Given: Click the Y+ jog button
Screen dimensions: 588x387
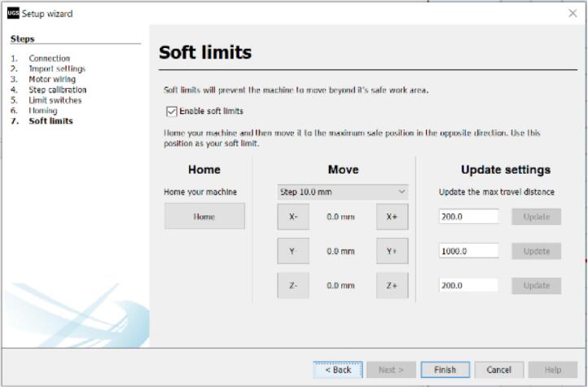Looking at the screenshot, I should pos(393,251).
